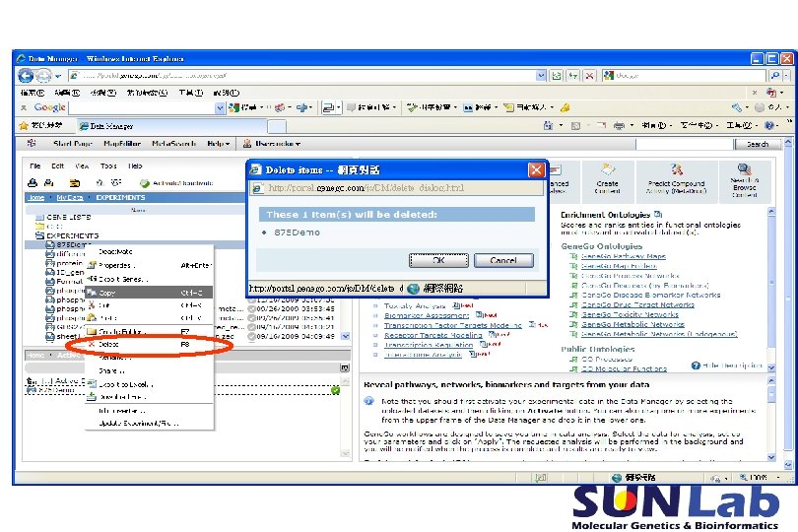This screenshot has width=798, height=532.
Task: Click the IE back navigation button
Action: click(x=26, y=76)
